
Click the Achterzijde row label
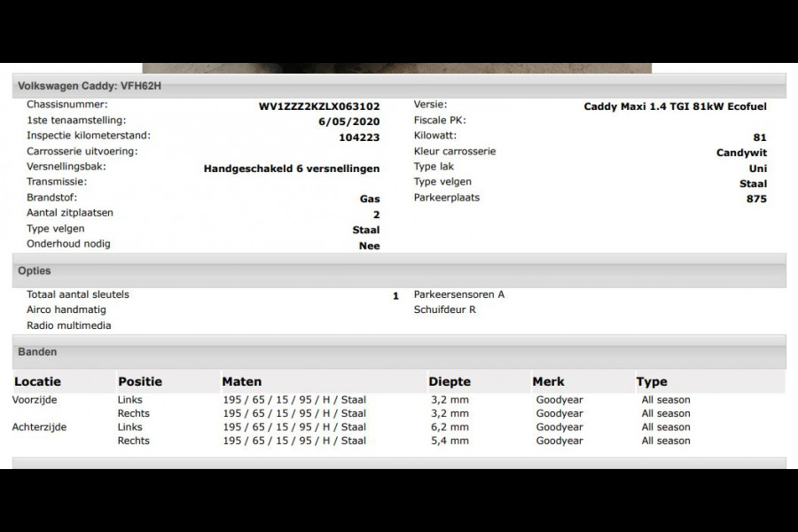[x=39, y=427]
